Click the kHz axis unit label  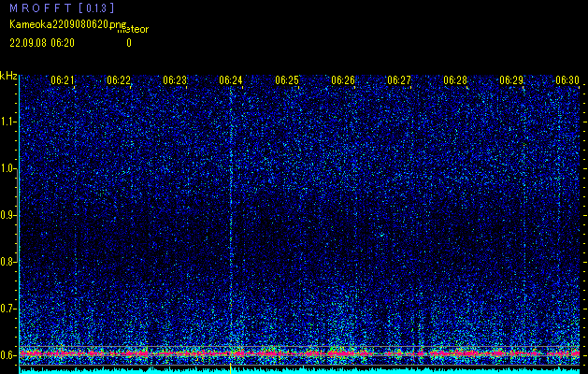point(8,76)
